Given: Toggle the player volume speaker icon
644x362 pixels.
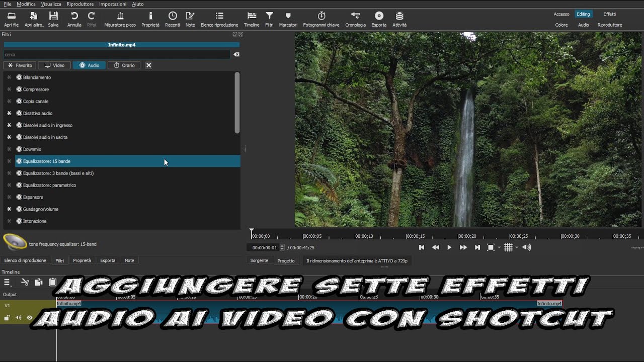Looking at the screenshot, I should pos(527,247).
